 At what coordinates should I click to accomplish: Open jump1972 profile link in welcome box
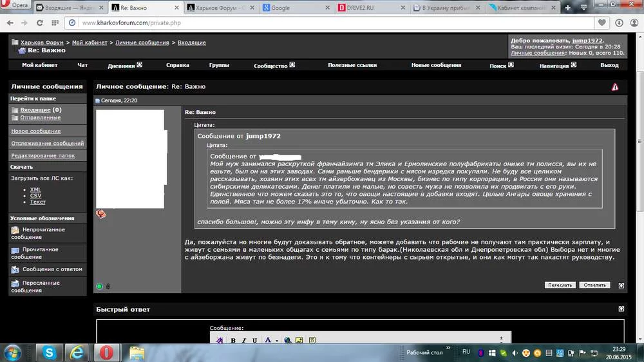(x=587, y=41)
